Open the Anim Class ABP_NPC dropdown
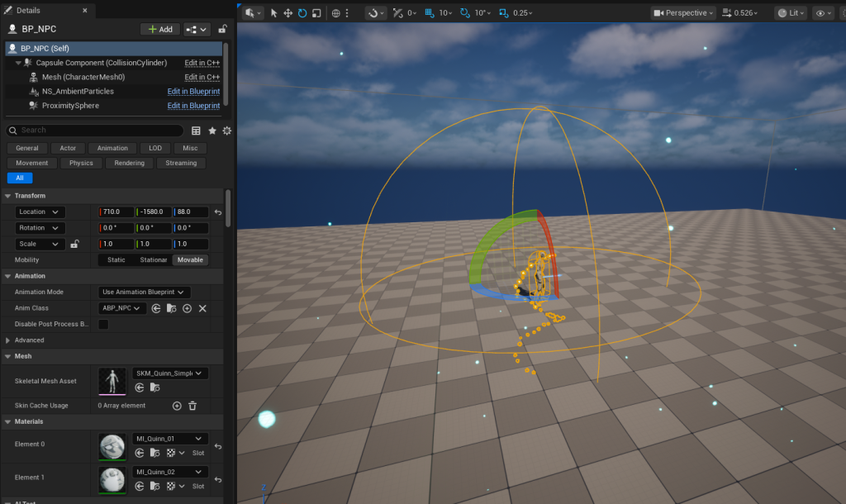This screenshot has width=846, height=504. tap(122, 307)
